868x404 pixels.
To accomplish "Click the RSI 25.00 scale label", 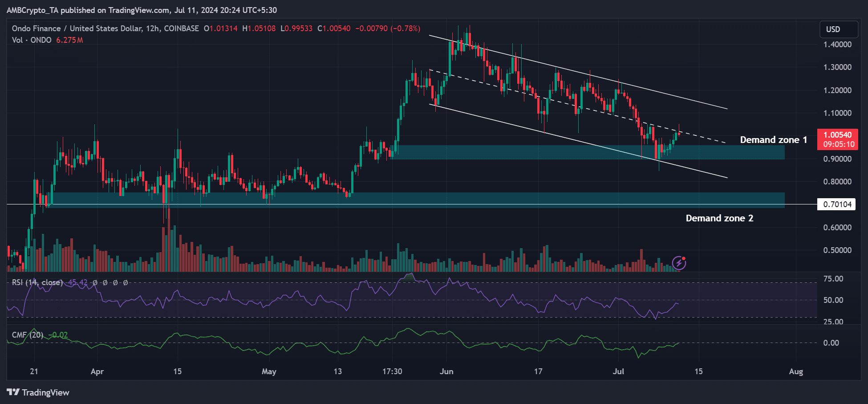I will pos(833,322).
